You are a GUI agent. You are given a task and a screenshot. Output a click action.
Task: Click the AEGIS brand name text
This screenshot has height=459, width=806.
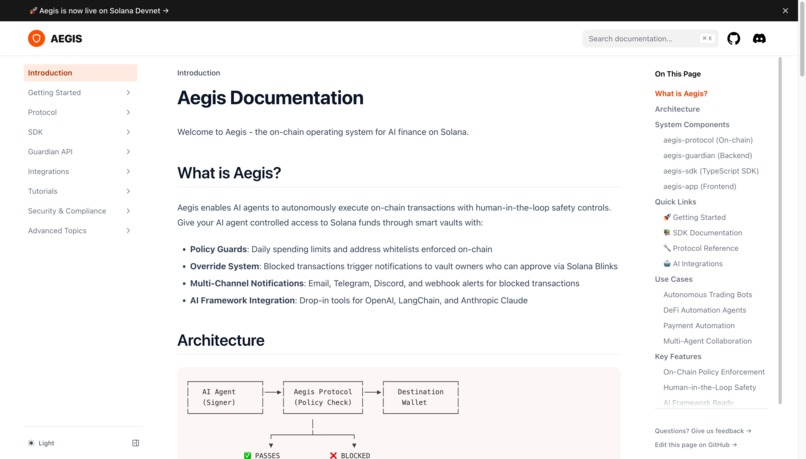tap(66, 39)
